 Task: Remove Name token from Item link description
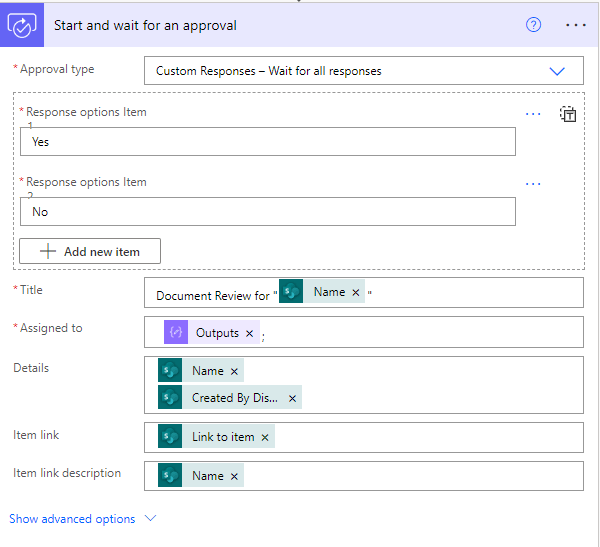click(x=234, y=477)
